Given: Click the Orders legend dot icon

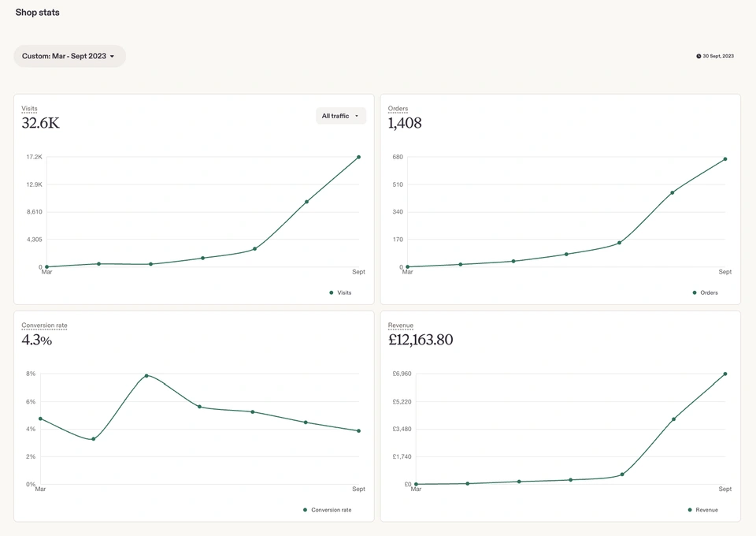Looking at the screenshot, I should (x=695, y=293).
